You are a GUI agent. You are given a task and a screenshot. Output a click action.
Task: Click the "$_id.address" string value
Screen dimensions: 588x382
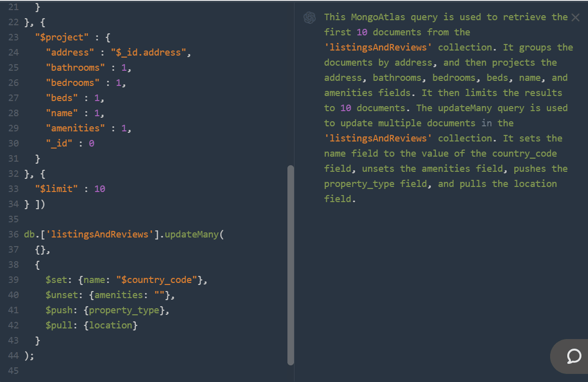[x=151, y=53]
